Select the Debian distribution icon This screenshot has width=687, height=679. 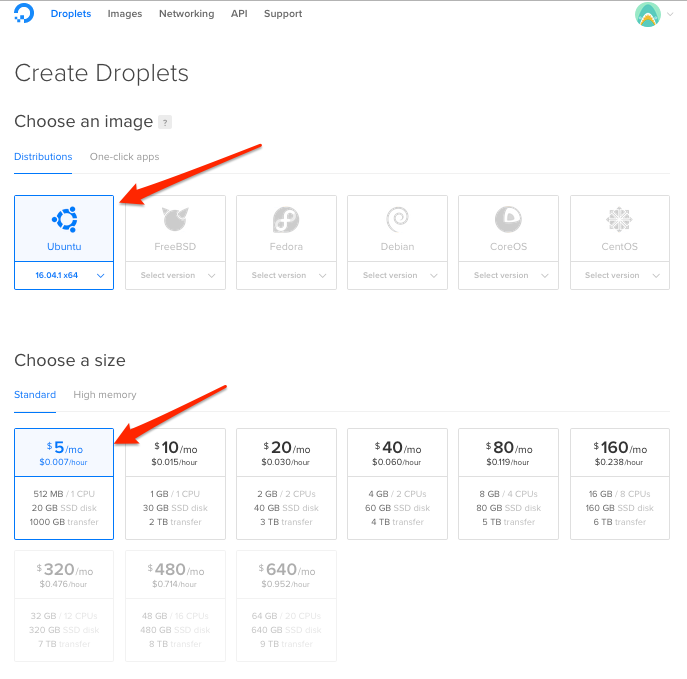397,219
